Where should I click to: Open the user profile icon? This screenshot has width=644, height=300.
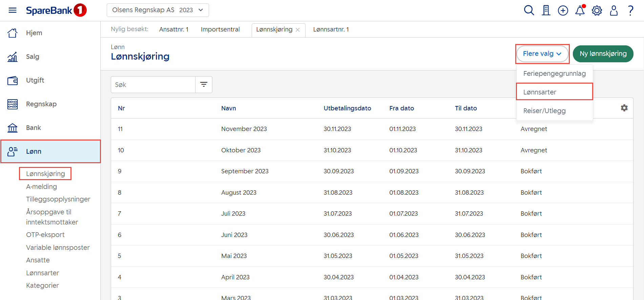[x=614, y=10]
